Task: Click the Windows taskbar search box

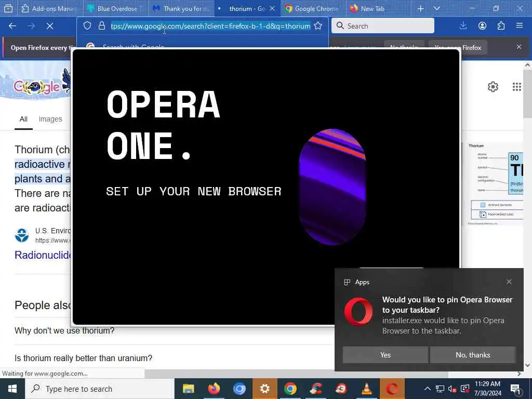Action: [100, 389]
